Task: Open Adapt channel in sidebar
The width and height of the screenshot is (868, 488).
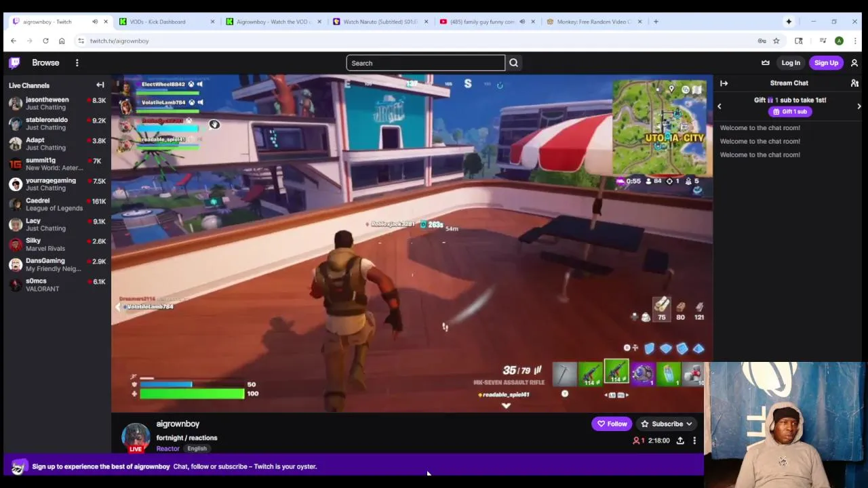Action: [x=57, y=144]
